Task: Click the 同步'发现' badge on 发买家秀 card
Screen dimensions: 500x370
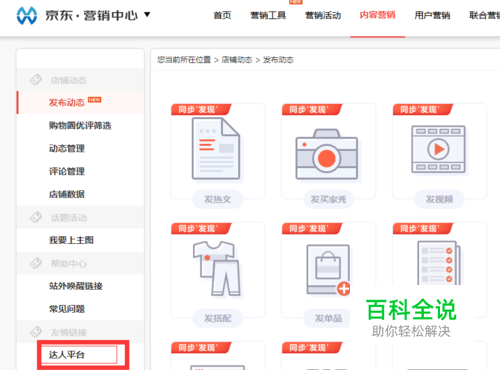Action: 312,110
